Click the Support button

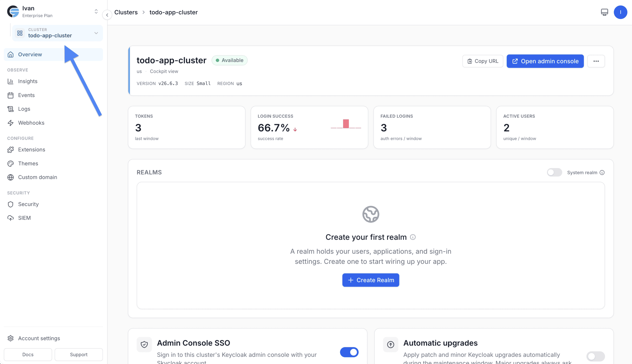79,355
